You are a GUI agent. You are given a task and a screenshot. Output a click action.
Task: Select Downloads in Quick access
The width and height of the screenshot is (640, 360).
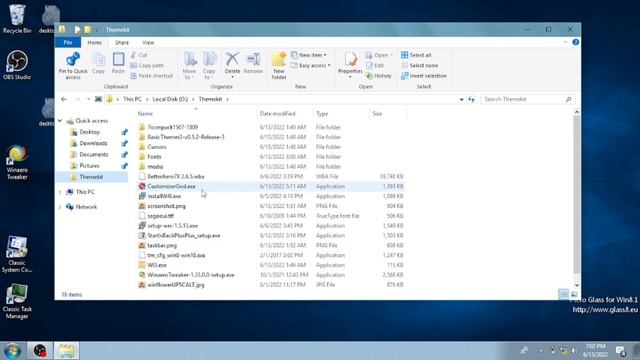click(x=93, y=143)
